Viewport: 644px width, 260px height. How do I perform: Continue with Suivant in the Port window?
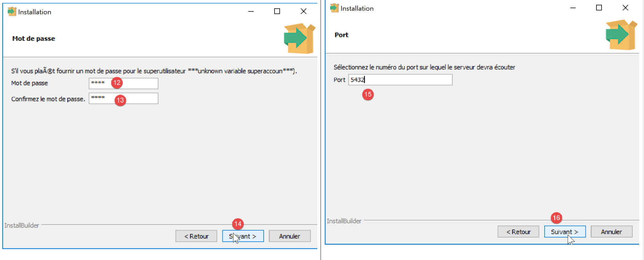565,232
